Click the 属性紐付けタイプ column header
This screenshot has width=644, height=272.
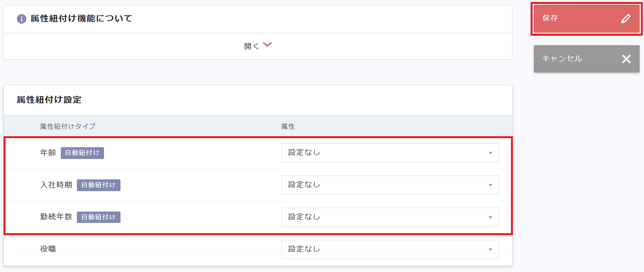[x=67, y=126]
